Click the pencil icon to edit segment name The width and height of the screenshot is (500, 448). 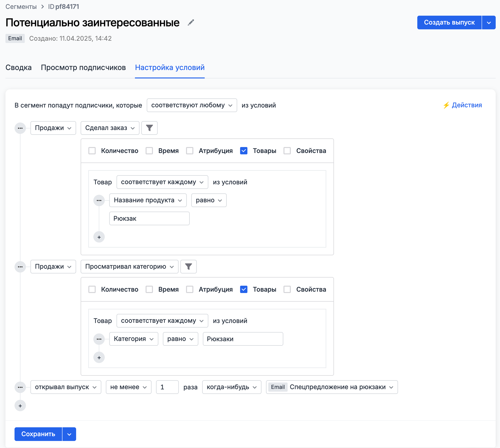[191, 23]
